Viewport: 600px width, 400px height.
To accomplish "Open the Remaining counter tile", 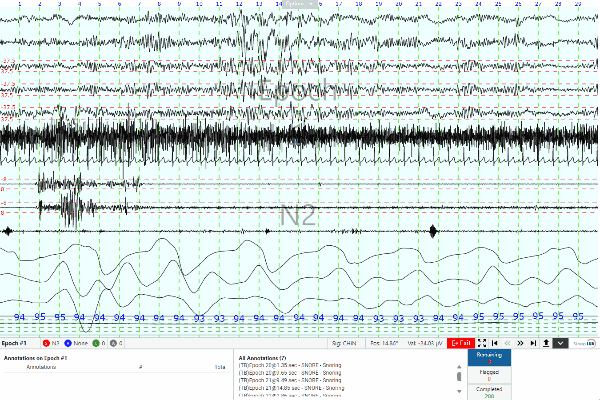I will click(x=489, y=358).
